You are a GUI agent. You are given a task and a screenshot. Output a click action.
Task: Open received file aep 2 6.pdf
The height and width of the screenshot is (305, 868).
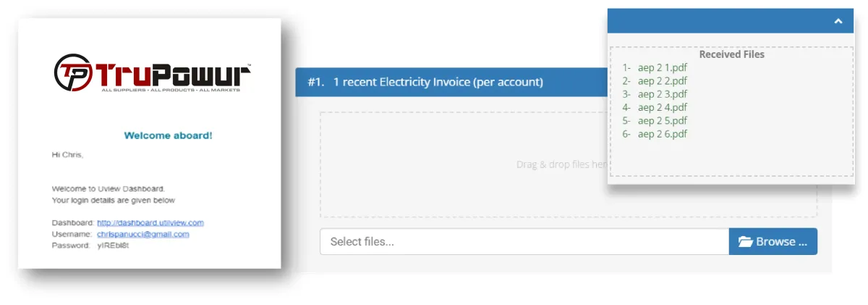[x=662, y=134]
